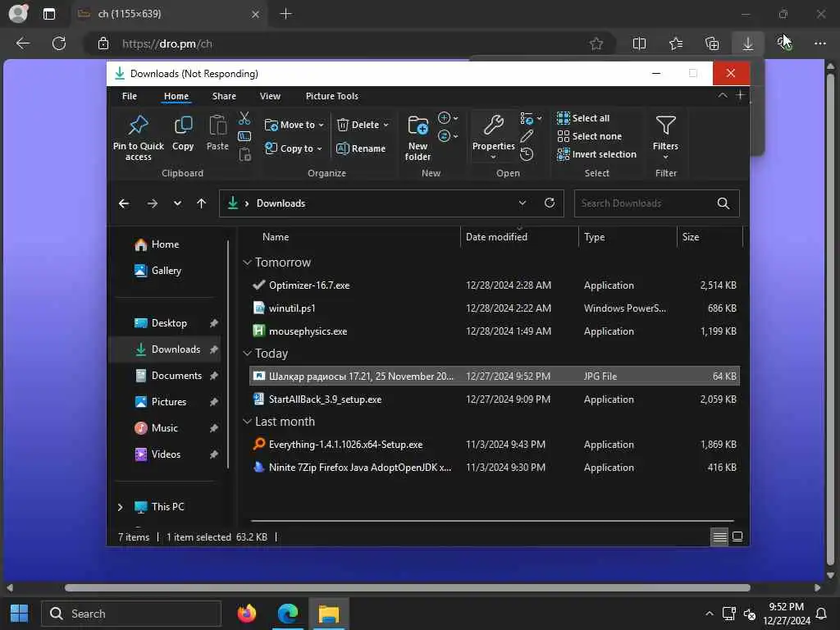
Task: Open Desktop in the navigation pane
Action: point(160,323)
